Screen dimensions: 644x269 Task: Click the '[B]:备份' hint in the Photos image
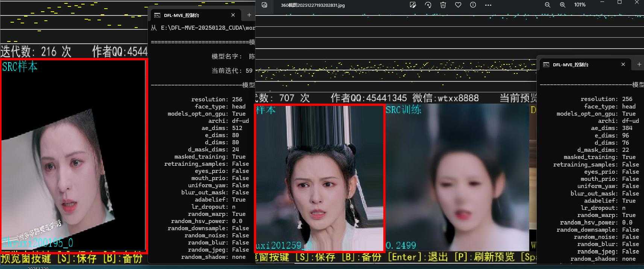[361, 257]
